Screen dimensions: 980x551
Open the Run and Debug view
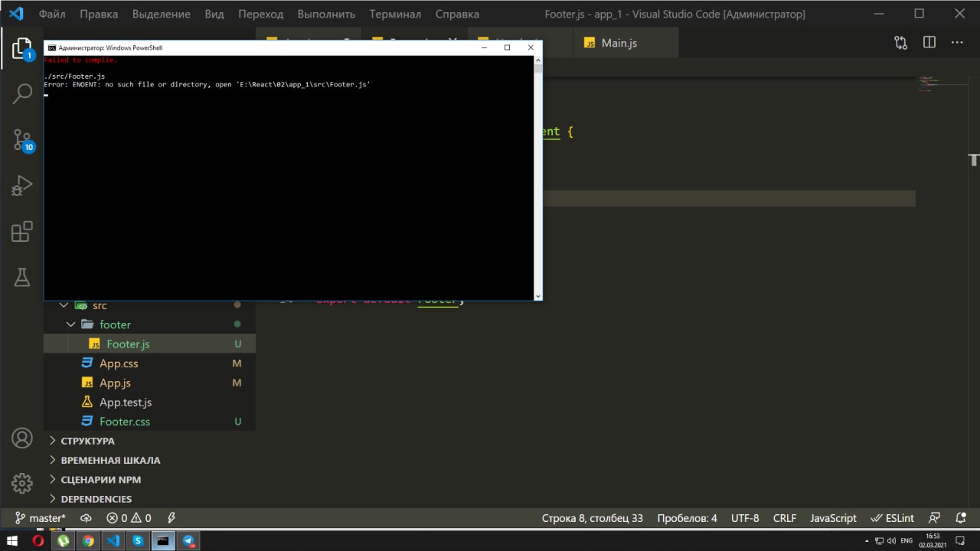(22, 185)
